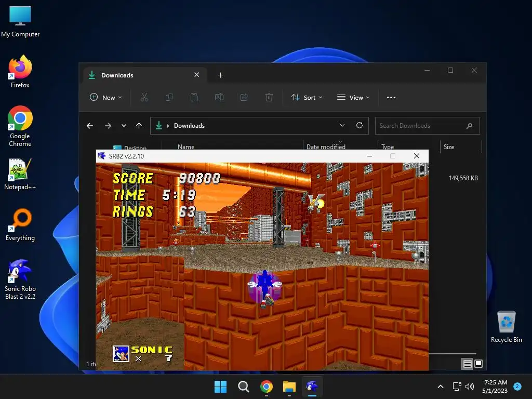Click the Rename icon in Explorer toolbar

pos(219,97)
